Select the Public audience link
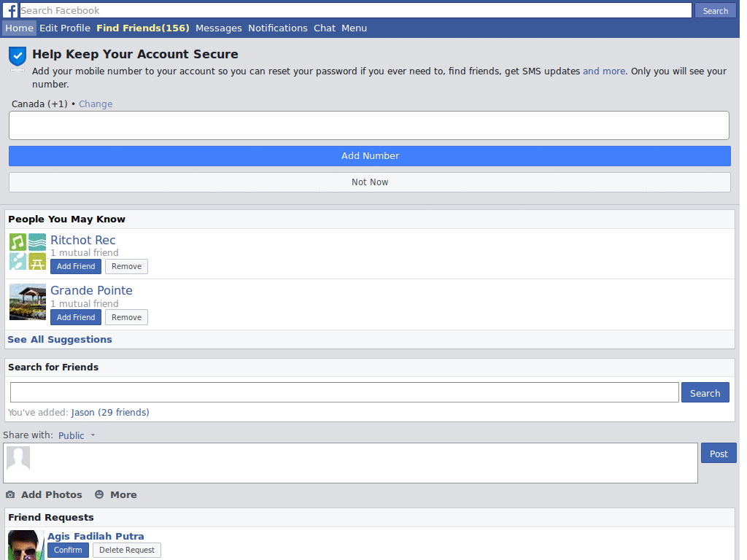This screenshot has height=560, width=747. [71, 435]
